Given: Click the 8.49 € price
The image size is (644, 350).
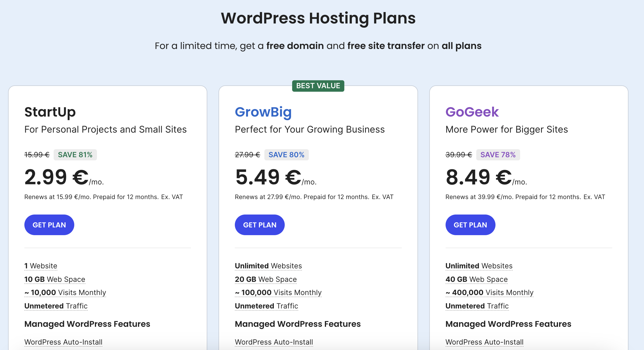Looking at the screenshot, I should tap(479, 177).
